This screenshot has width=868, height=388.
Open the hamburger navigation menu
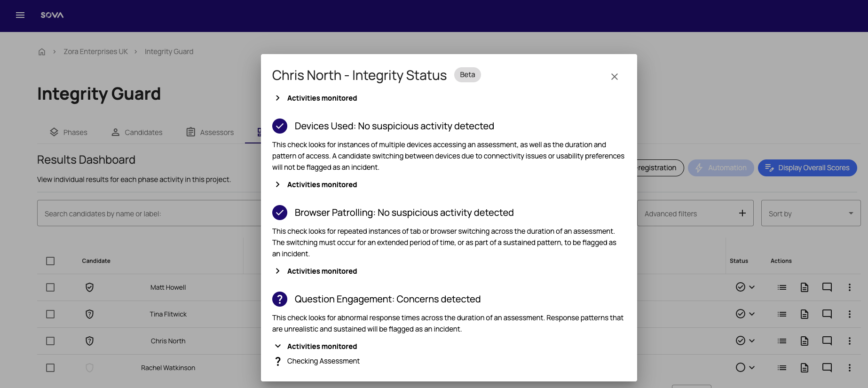coord(20,15)
